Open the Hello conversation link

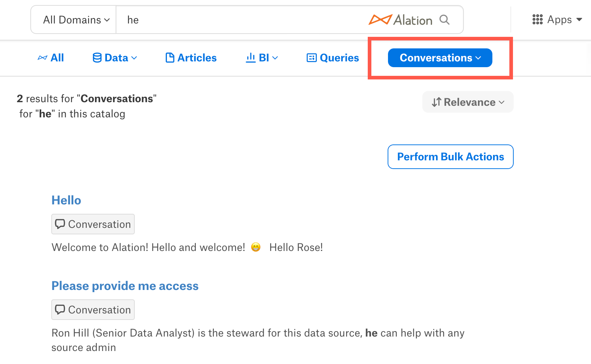point(66,200)
